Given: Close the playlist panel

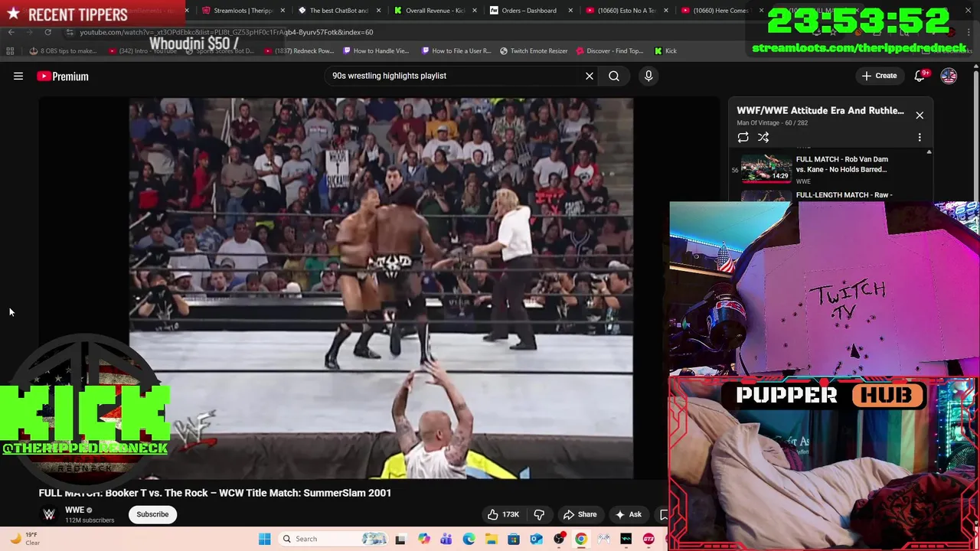Looking at the screenshot, I should click(x=920, y=116).
